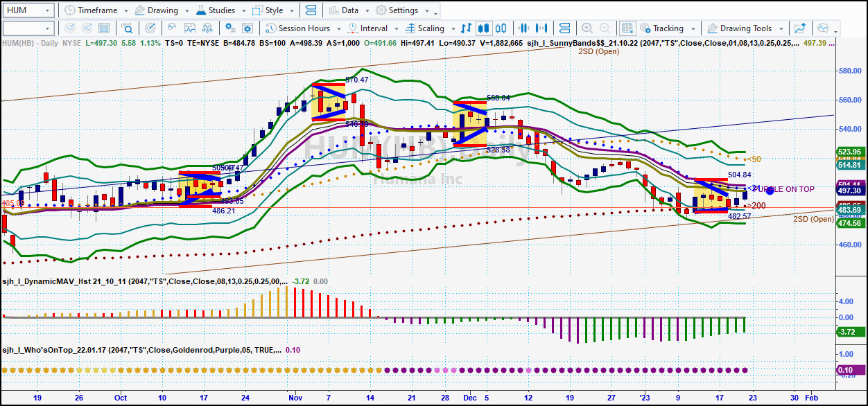868x406 pixels.
Task: Open the Drawing menu
Action: (x=156, y=10)
